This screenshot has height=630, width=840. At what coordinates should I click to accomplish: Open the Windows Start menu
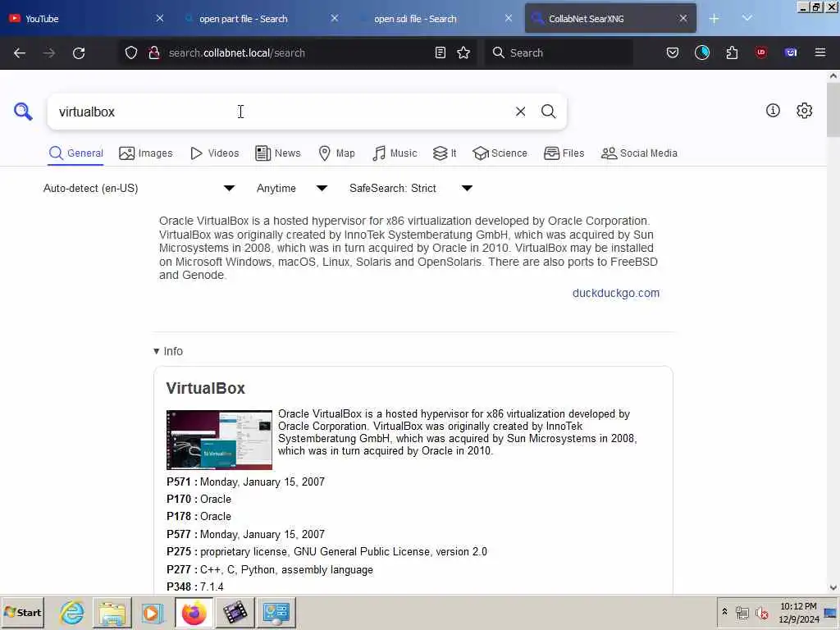click(22, 612)
